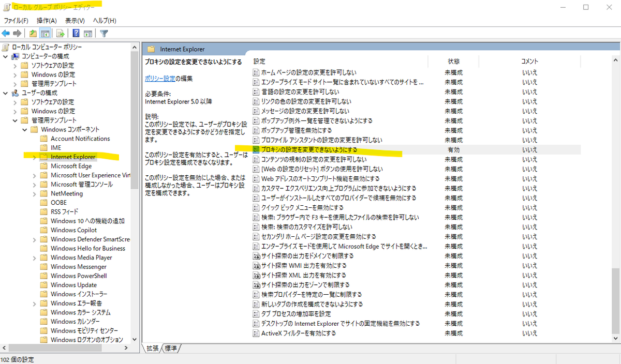Sort by the コメント column header
621x364 pixels.
(529, 61)
